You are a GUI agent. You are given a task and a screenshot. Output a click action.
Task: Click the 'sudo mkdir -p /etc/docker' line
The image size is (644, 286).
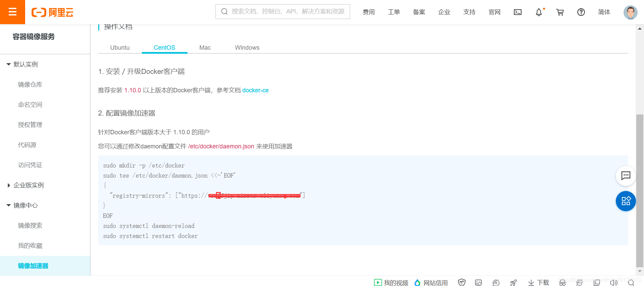pyautogui.click(x=144, y=165)
